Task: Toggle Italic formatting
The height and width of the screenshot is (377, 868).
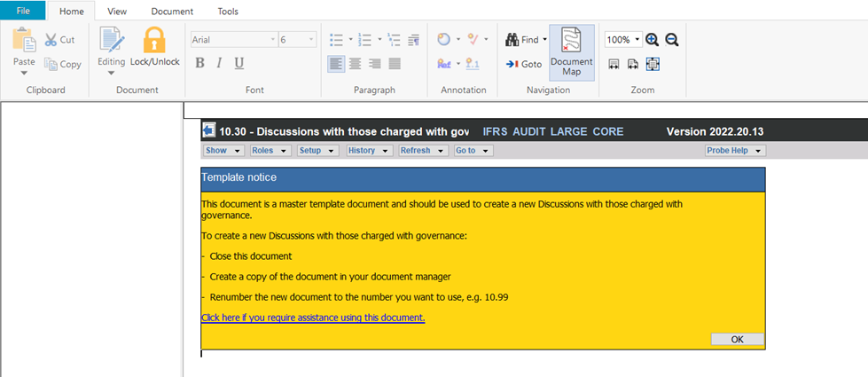Action: [219, 63]
